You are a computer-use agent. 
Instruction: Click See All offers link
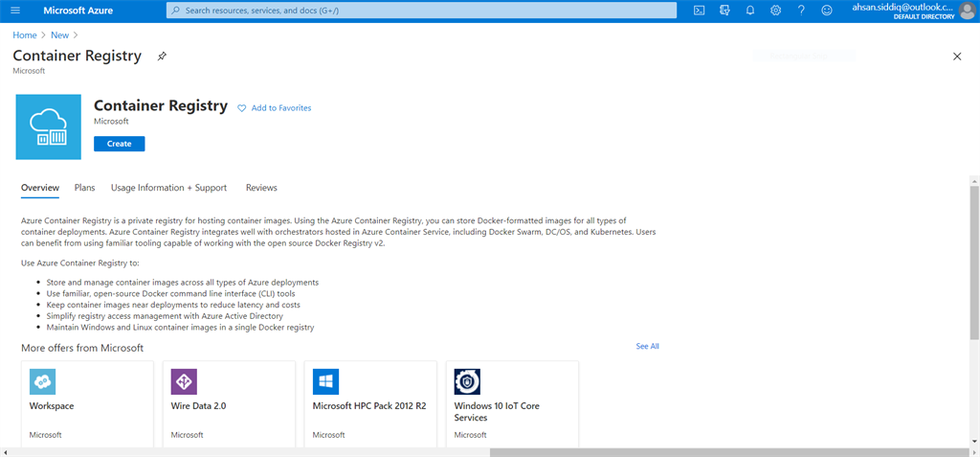[x=648, y=346]
